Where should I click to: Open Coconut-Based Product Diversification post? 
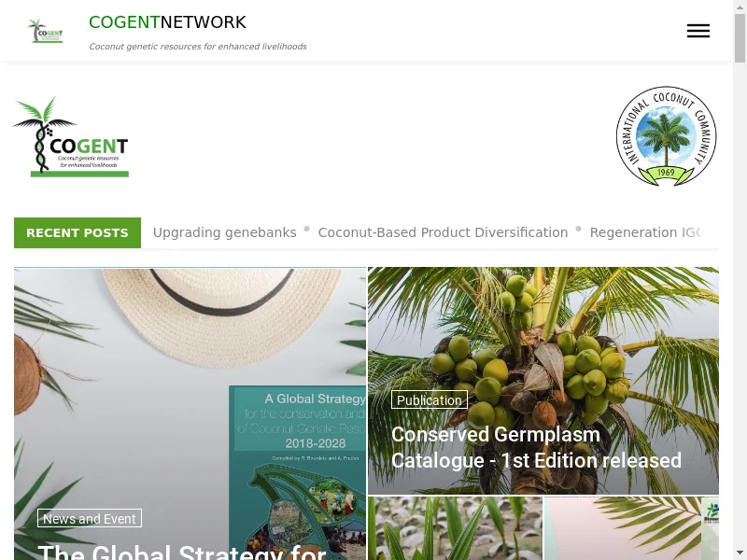443,232
